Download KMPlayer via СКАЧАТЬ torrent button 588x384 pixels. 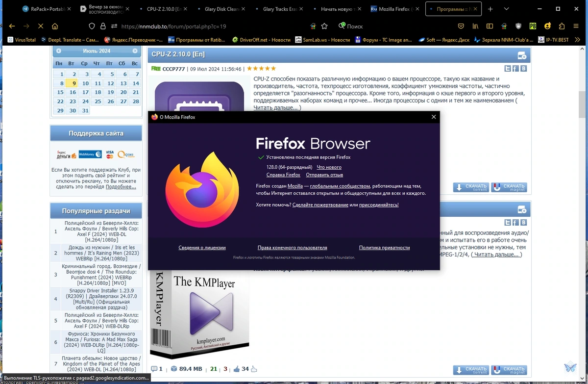click(x=471, y=370)
